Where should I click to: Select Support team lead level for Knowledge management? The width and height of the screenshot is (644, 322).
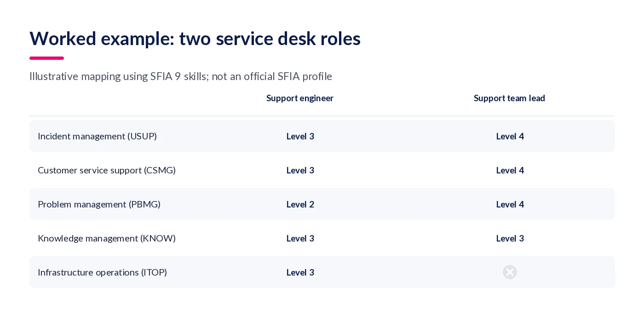pyautogui.click(x=510, y=238)
